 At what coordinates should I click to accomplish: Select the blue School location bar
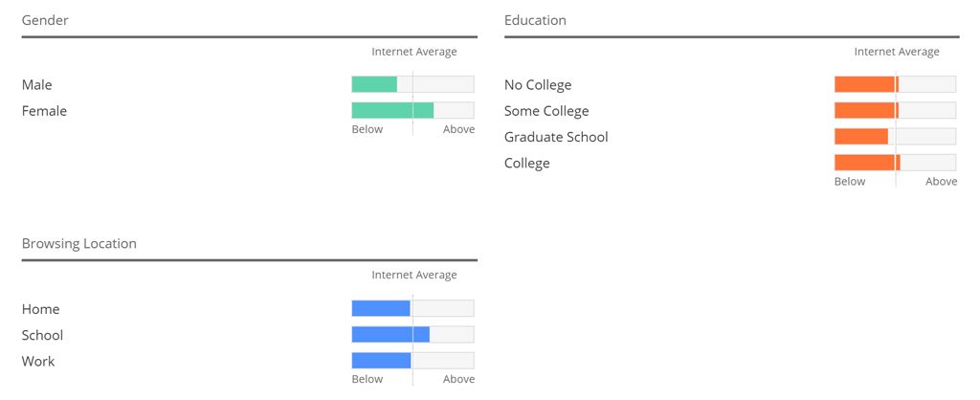pyautogui.click(x=390, y=334)
